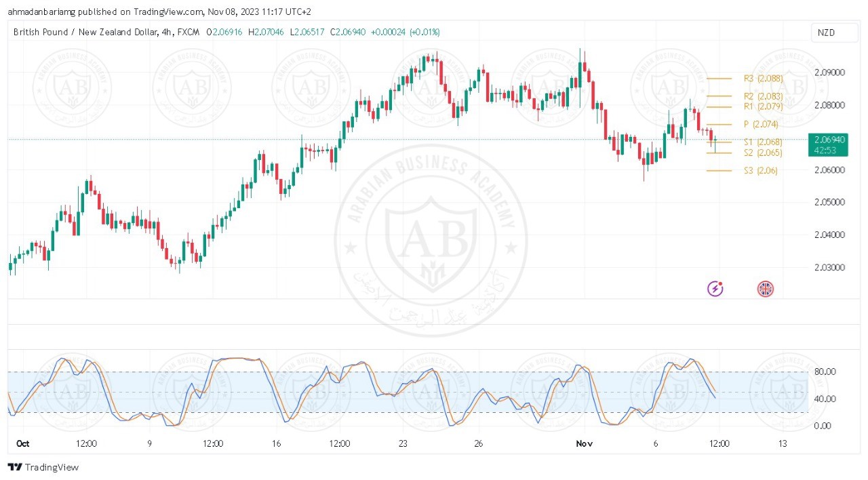Select the R1 (2.079) pivot line label
This screenshot has height=480, width=868.
763,106
